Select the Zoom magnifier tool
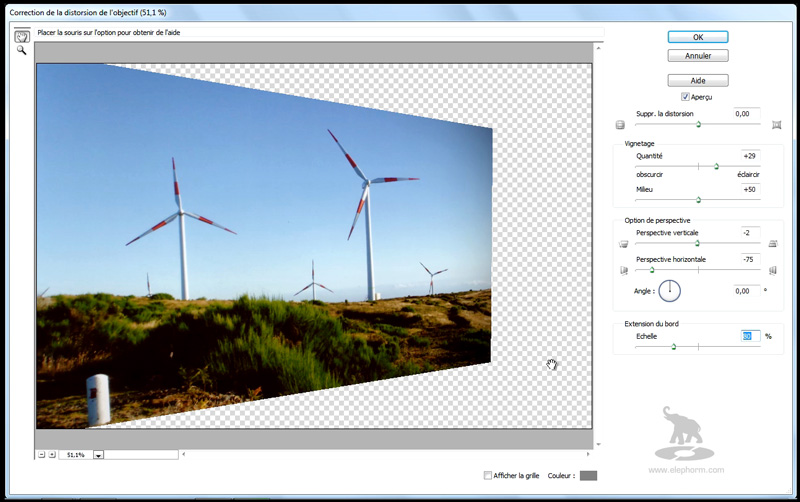 [21, 50]
